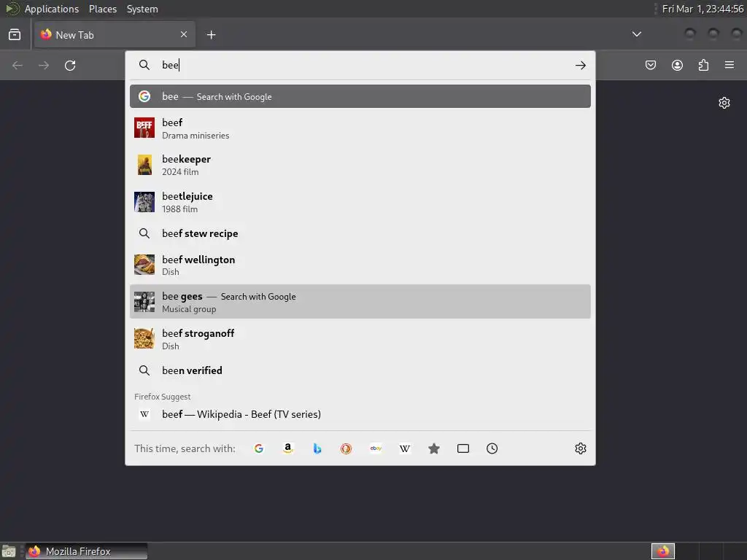Search this time with eBay icon

point(376,448)
